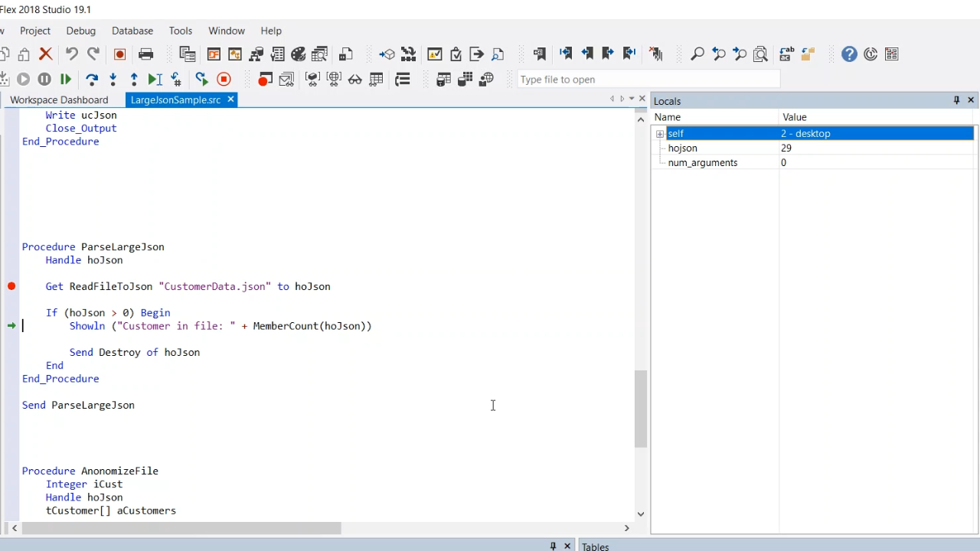This screenshot has height=551, width=980.
Task: Open Help with the question mark icon
Action: pyautogui.click(x=849, y=54)
